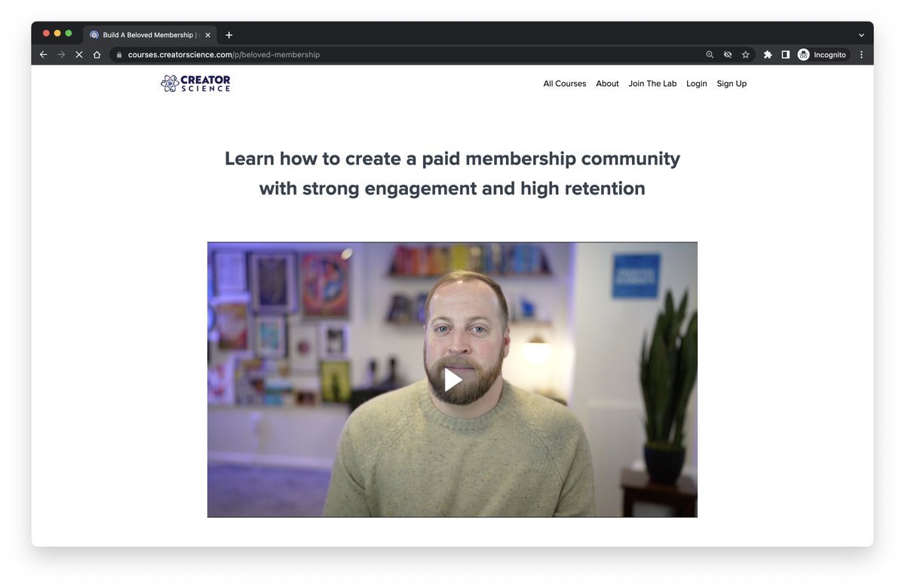View site security via the padlock icon
The height and width of the screenshot is (588, 905).
click(x=118, y=54)
